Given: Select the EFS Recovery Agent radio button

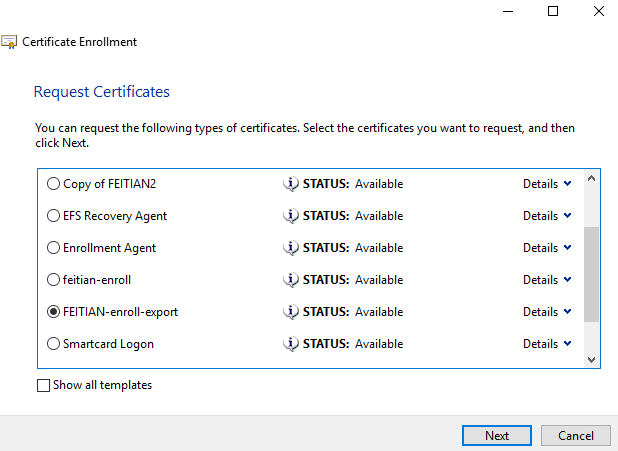Looking at the screenshot, I should [x=53, y=216].
